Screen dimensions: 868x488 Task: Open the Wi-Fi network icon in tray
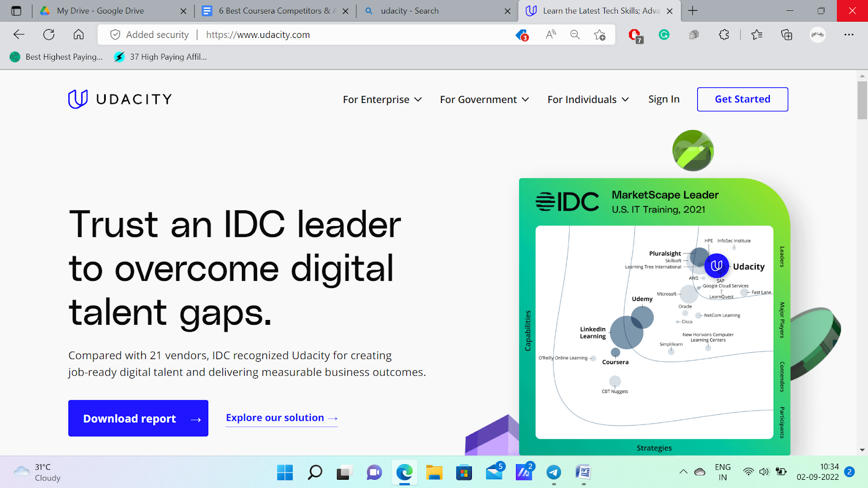point(749,472)
